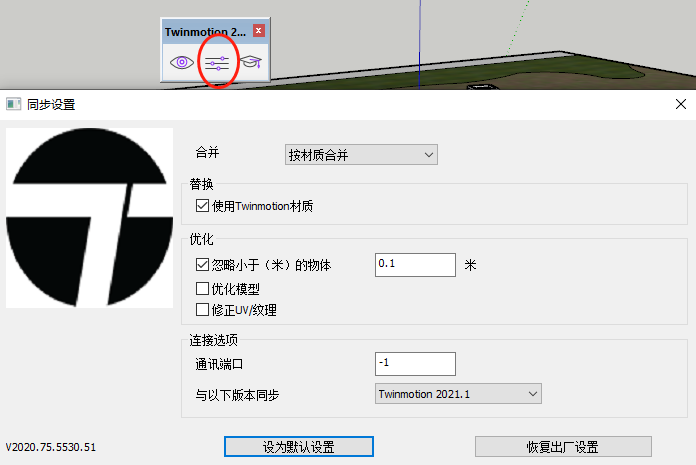696x465 pixels.
Task: Click 设为默认设置 button
Action: pos(299,446)
